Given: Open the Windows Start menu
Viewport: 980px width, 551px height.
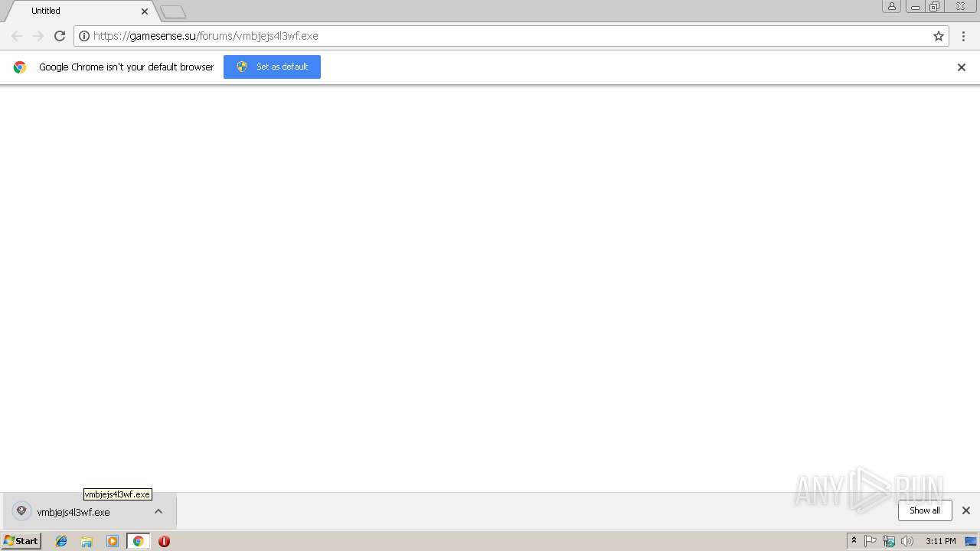Looking at the screenshot, I should point(21,541).
